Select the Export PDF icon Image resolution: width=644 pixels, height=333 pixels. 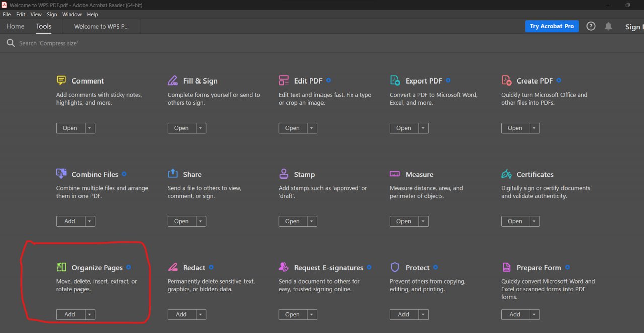pos(395,80)
